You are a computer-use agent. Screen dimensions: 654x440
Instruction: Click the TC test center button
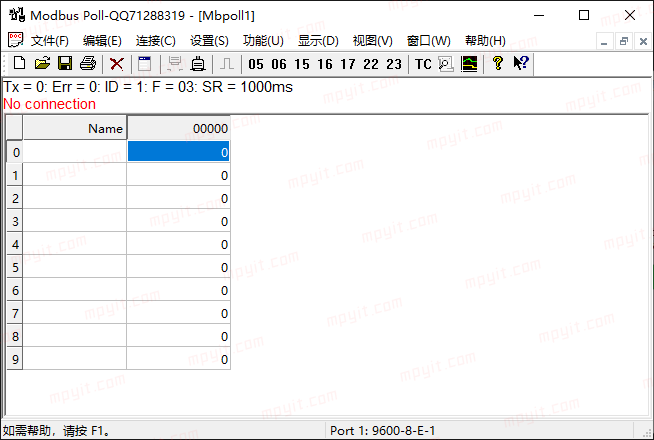point(423,64)
